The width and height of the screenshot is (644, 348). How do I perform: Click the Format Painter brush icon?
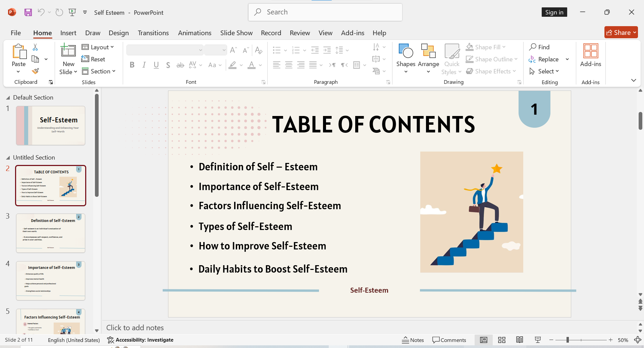[x=35, y=71]
